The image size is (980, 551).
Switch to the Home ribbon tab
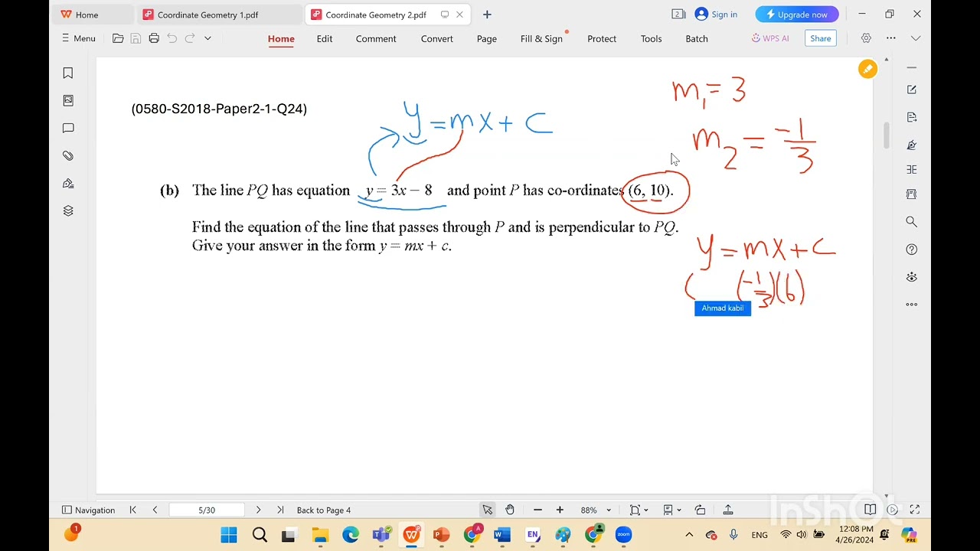[x=281, y=38]
